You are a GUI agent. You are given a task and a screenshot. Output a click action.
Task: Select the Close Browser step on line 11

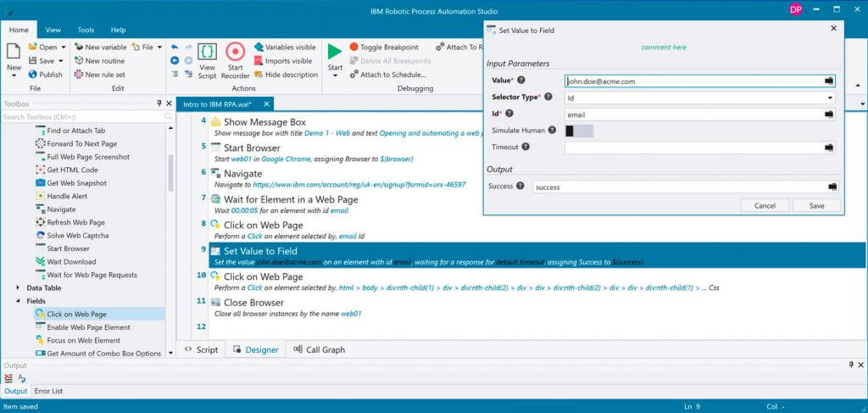[537, 308]
